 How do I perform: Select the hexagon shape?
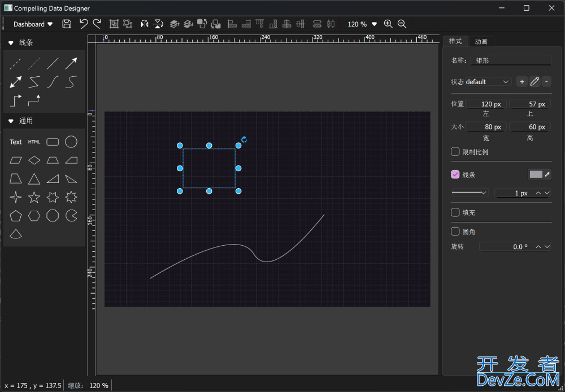(x=34, y=216)
